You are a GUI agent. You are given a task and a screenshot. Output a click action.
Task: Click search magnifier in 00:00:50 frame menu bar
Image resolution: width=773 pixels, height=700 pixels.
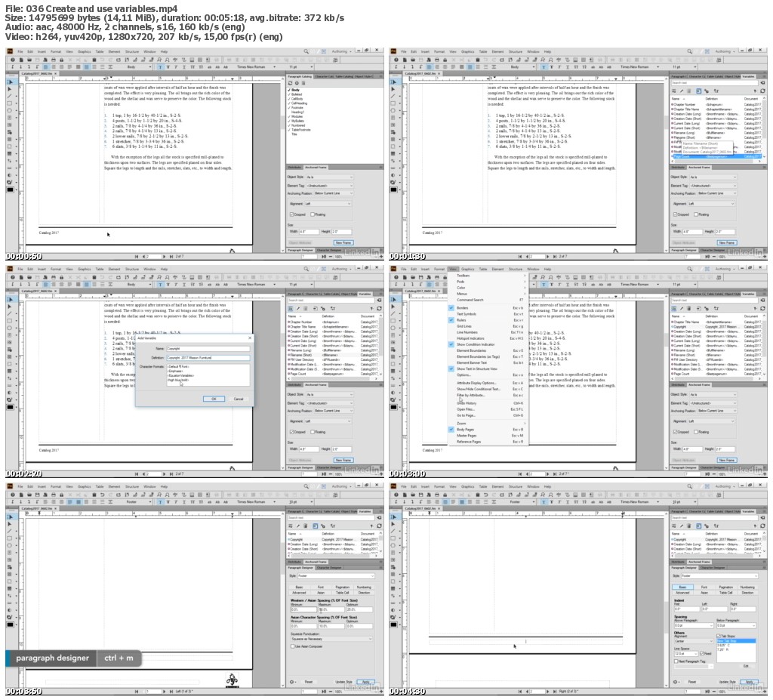pyautogui.click(x=306, y=51)
